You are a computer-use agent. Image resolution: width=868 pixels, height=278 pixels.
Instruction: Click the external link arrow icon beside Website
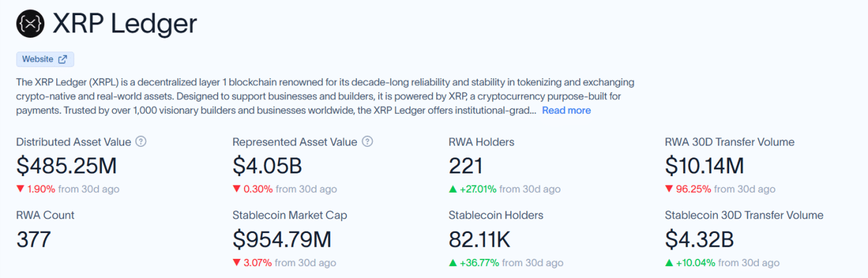(x=63, y=59)
